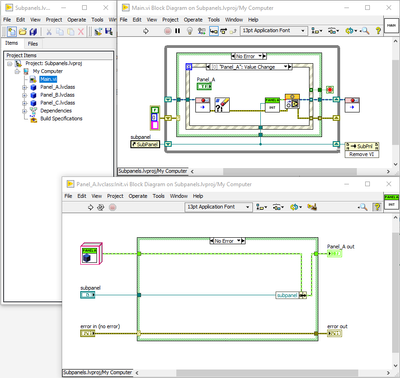Viewport: 400px width, 378px height.
Task: Open No Error case selector in Main.vi
Action: point(248,56)
